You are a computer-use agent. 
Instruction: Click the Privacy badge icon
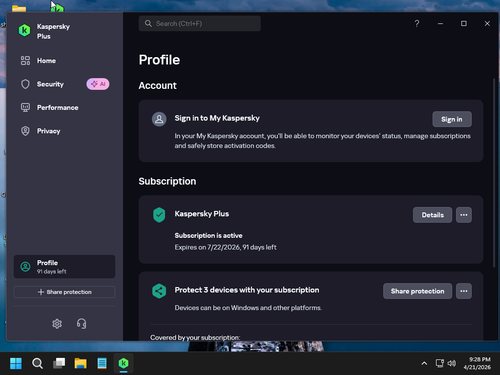(x=25, y=131)
